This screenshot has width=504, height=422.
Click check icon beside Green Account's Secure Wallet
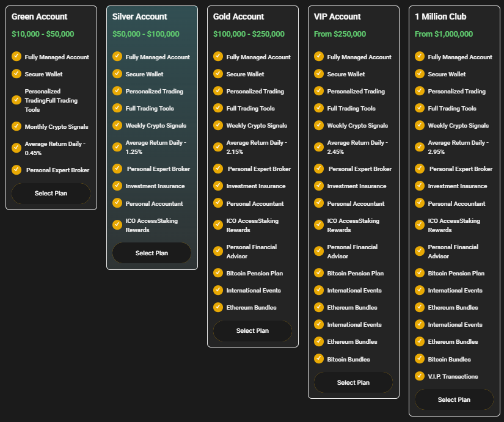16,74
